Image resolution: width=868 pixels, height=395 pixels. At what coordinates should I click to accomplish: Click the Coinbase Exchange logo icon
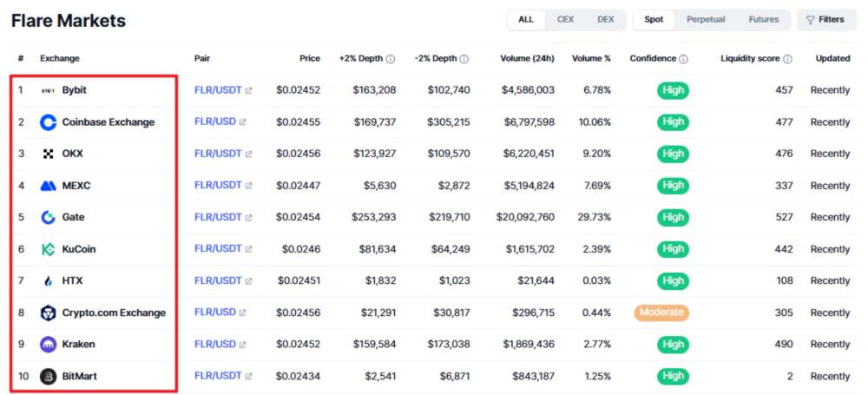pyautogui.click(x=48, y=122)
